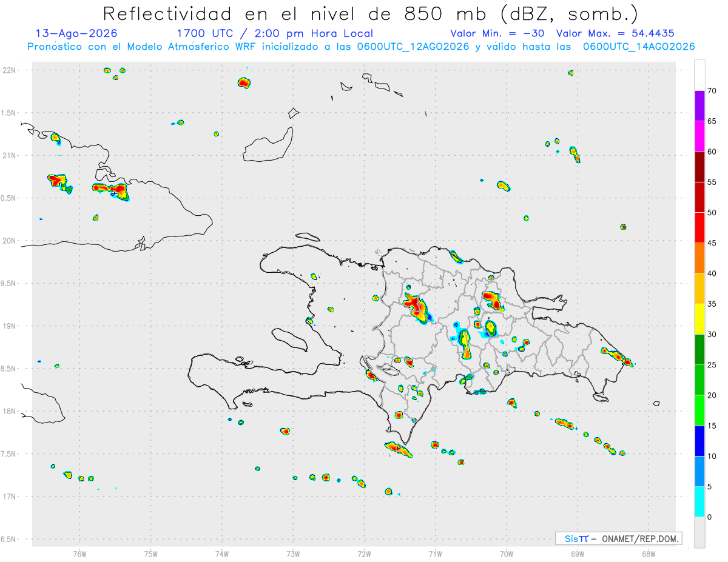Click the colorbar '10' value label

click(712, 456)
